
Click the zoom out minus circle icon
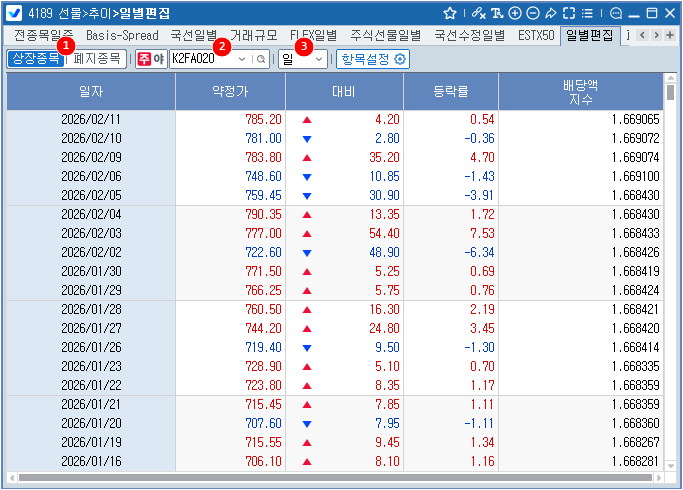pos(533,14)
